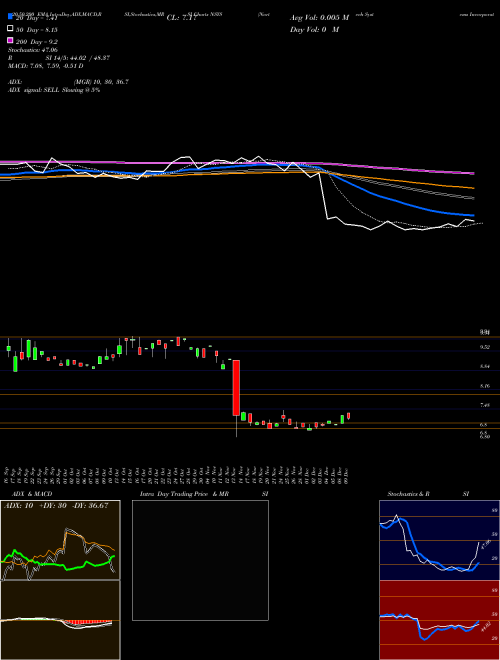Click the 'Stochastics & R' panel title

[408, 494]
